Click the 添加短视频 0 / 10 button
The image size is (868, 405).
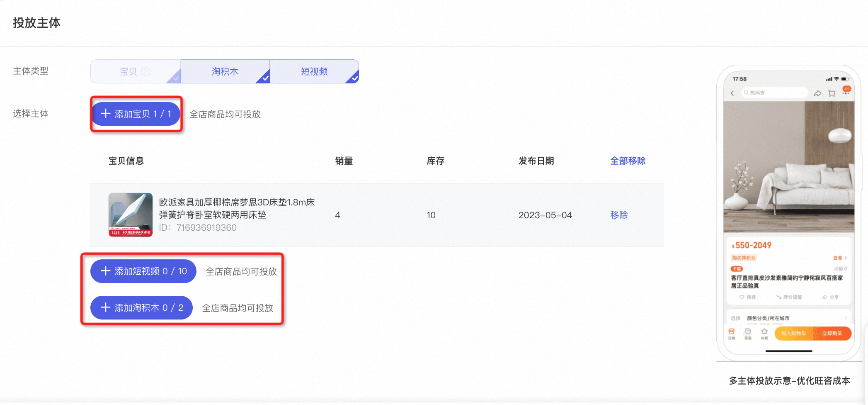pos(143,271)
